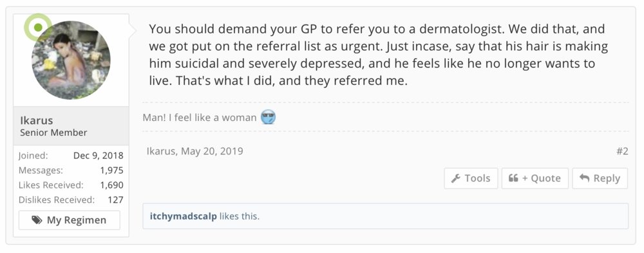This screenshot has height=253, width=644.
Task: Add this post with + Quote
Action: click(x=535, y=178)
